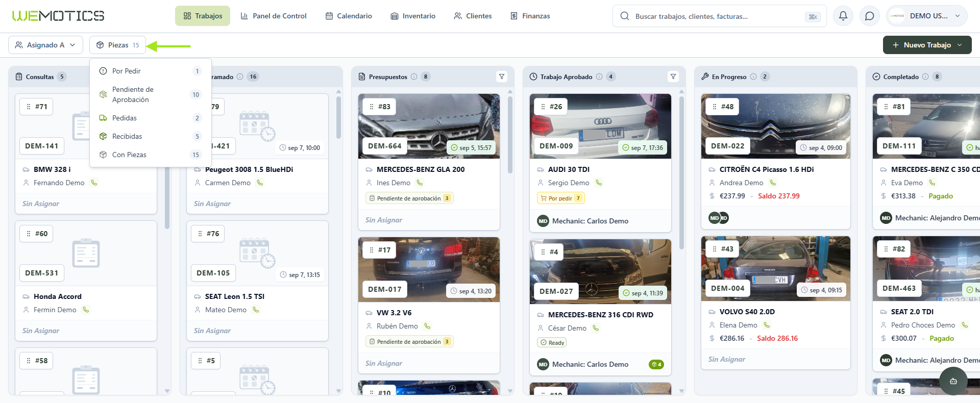Call Sergio Demo via phone icon

tap(599, 183)
